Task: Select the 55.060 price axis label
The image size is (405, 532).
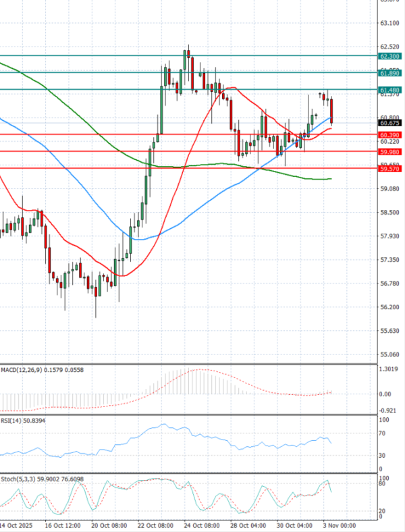Action: (x=389, y=354)
